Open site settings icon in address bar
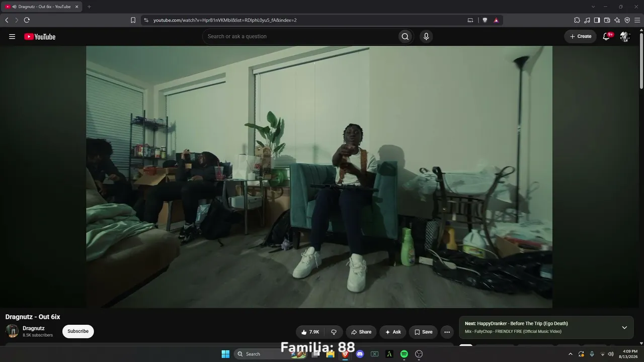 pyautogui.click(x=146, y=20)
